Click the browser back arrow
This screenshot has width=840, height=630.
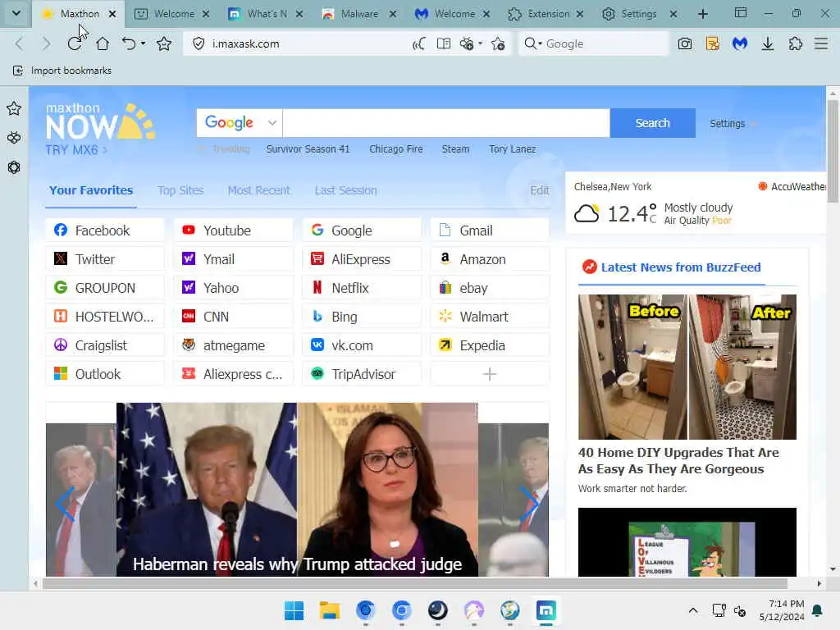pos(20,44)
